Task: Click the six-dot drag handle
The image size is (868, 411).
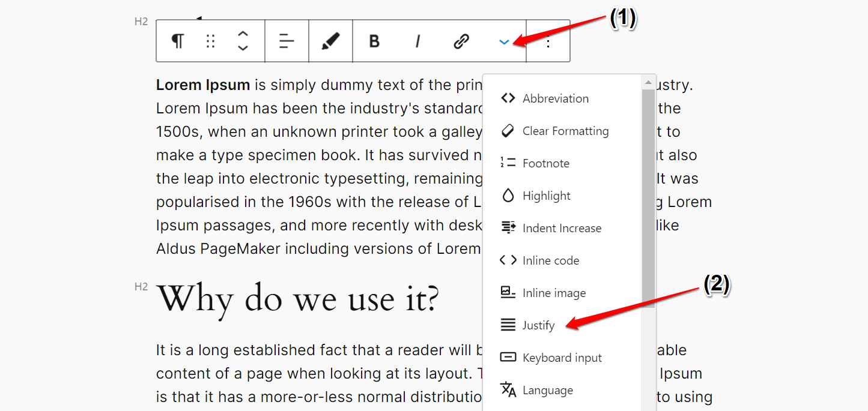Action: coord(210,41)
